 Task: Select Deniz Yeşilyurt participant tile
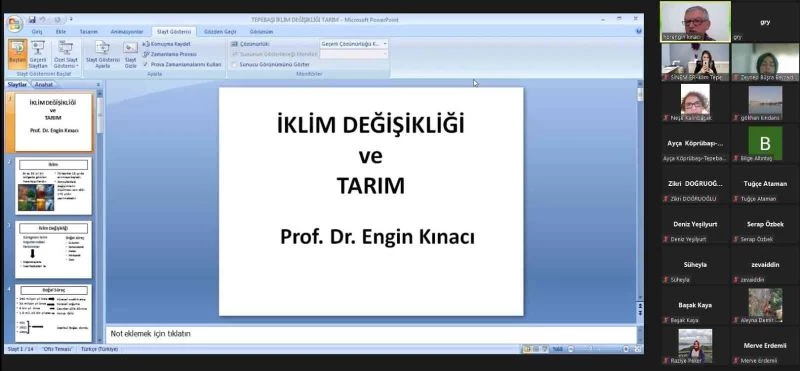coord(695,225)
